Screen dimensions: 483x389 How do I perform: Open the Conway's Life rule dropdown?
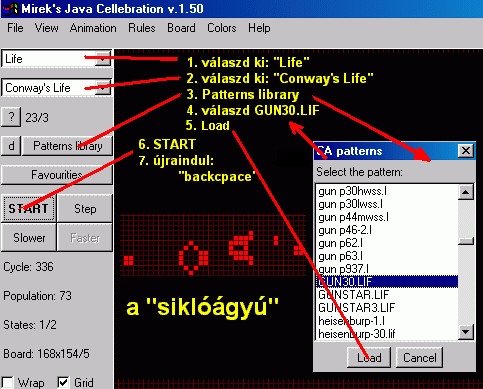[103, 88]
